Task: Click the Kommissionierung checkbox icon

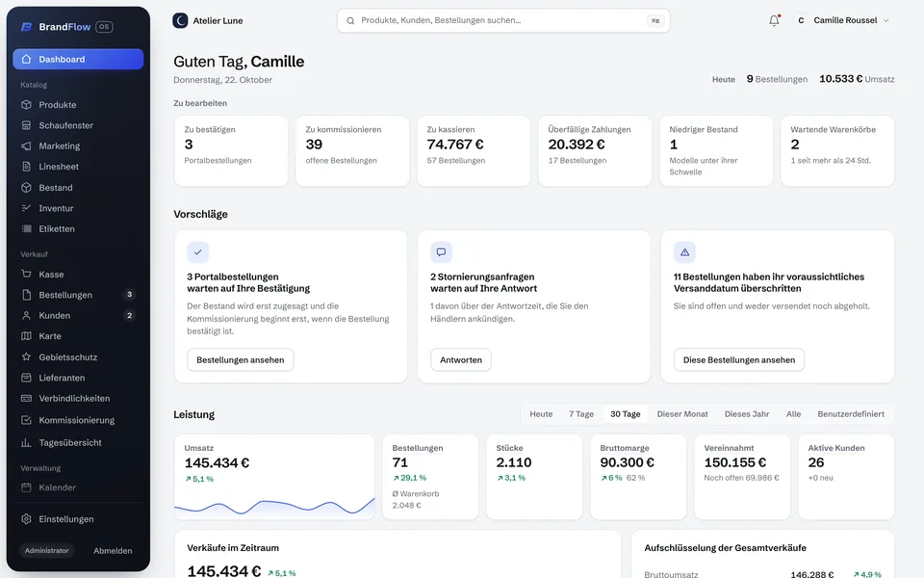Action: [26, 420]
